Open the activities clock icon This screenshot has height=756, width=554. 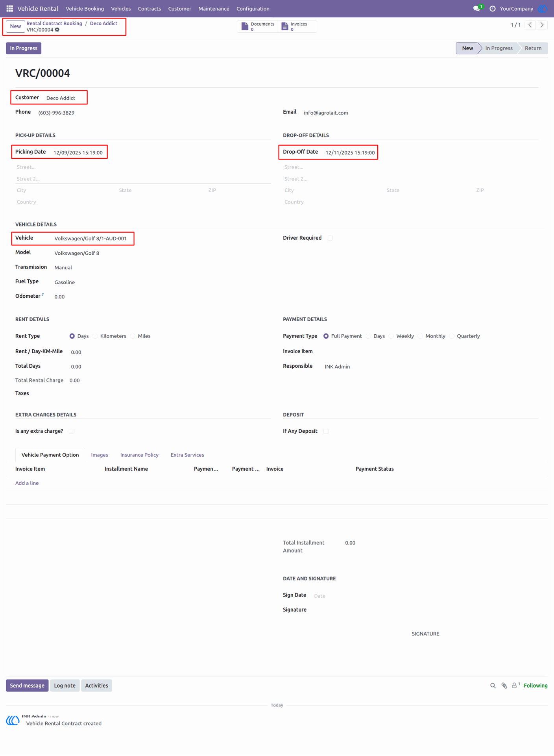pos(492,9)
